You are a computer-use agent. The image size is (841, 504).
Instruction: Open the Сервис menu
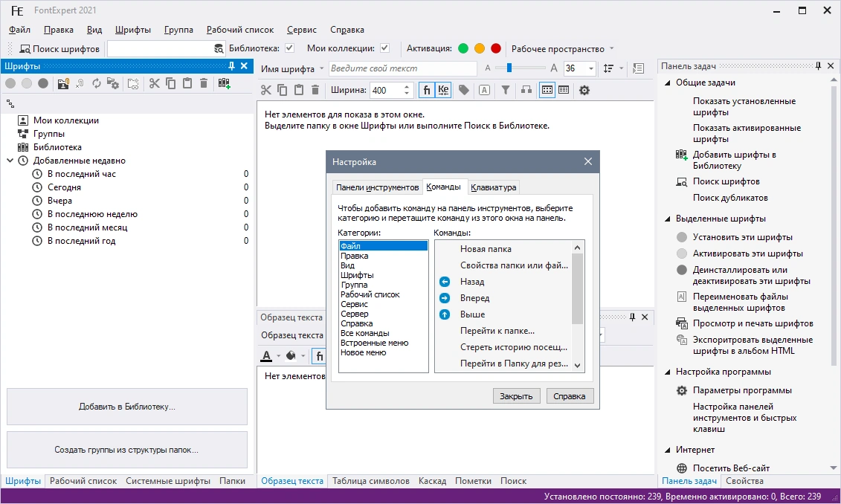pyautogui.click(x=301, y=30)
